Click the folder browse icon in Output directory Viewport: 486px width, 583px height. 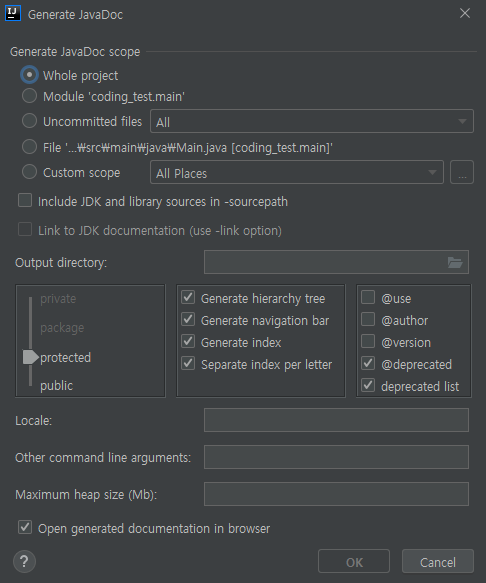[x=455, y=262]
